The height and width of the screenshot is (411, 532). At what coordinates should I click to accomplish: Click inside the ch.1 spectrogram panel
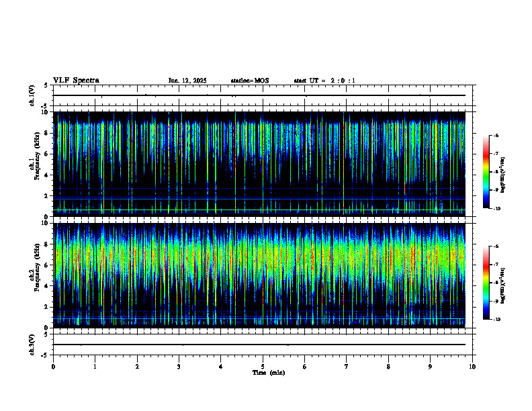coord(259,164)
